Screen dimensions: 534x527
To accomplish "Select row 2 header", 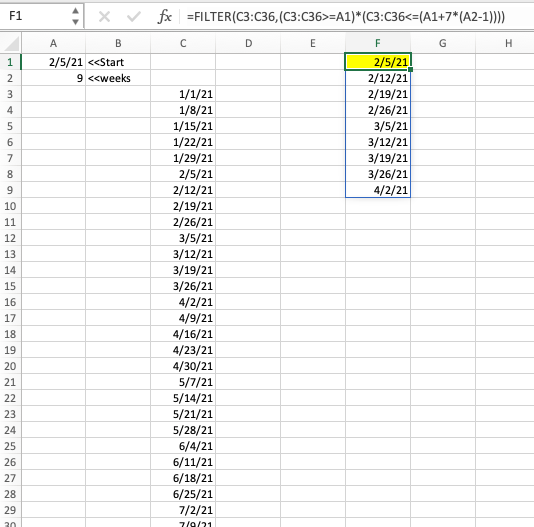I will 10,78.
